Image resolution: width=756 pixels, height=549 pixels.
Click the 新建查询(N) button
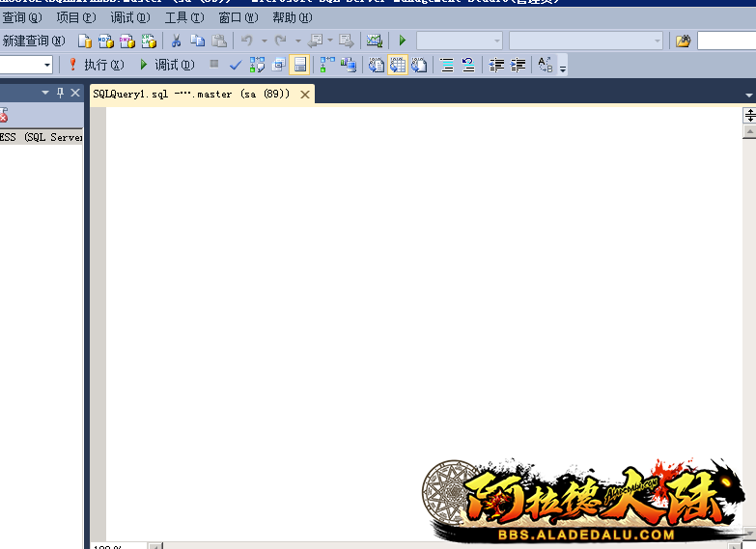click(34, 41)
